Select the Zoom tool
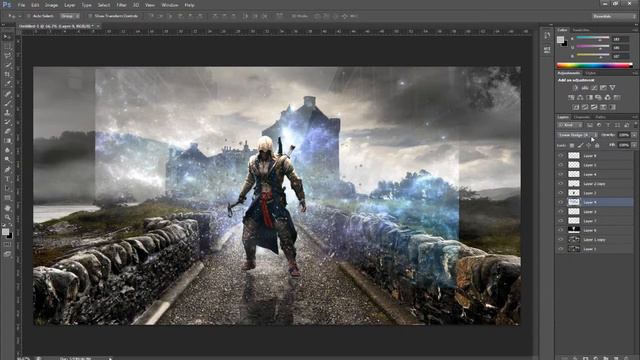The image size is (640, 360). pyautogui.click(x=7, y=217)
